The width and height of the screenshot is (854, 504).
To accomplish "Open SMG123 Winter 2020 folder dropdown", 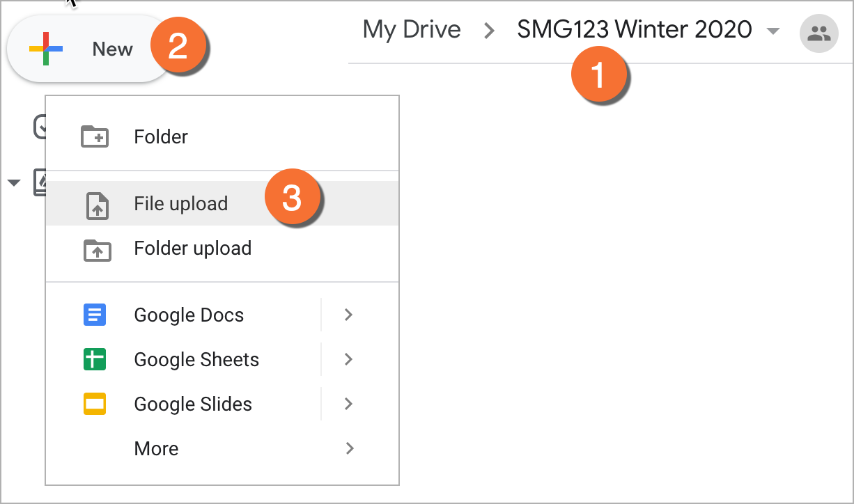I will click(772, 31).
